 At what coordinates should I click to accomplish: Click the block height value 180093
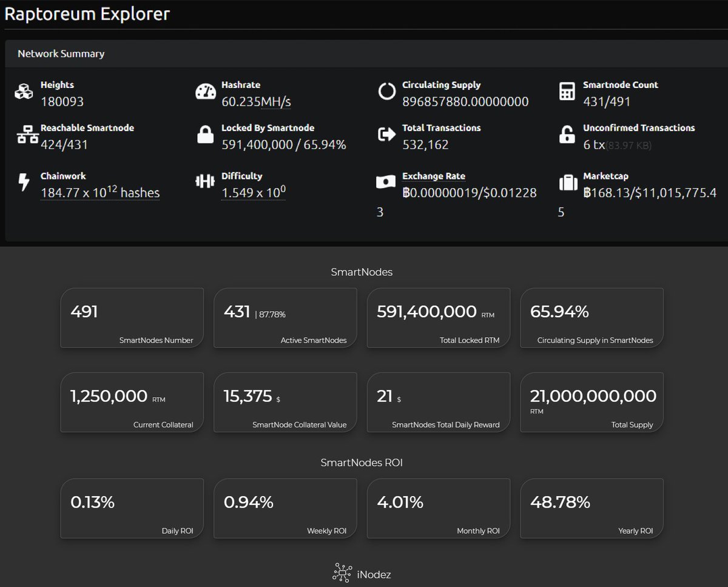pyautogui.click(x=62, y=102)
